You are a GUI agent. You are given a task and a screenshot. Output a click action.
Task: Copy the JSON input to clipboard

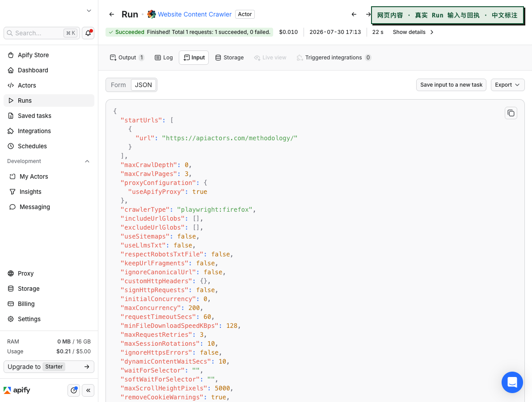coord(511,113)
